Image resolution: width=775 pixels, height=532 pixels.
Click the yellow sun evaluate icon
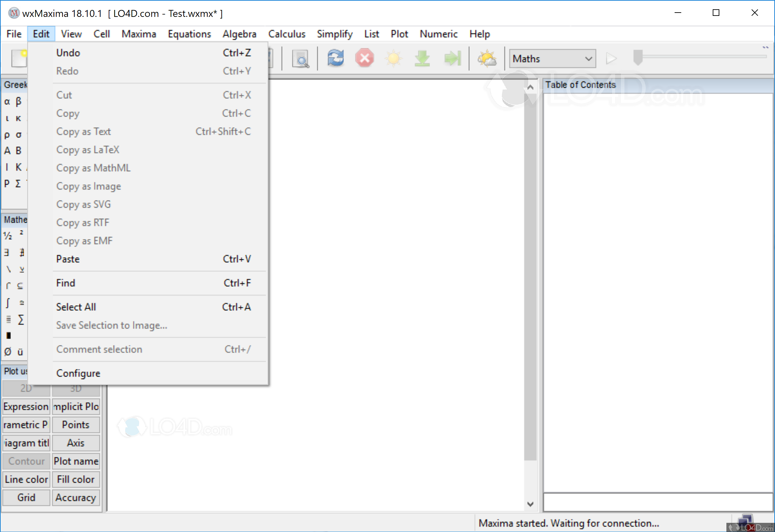393,58
